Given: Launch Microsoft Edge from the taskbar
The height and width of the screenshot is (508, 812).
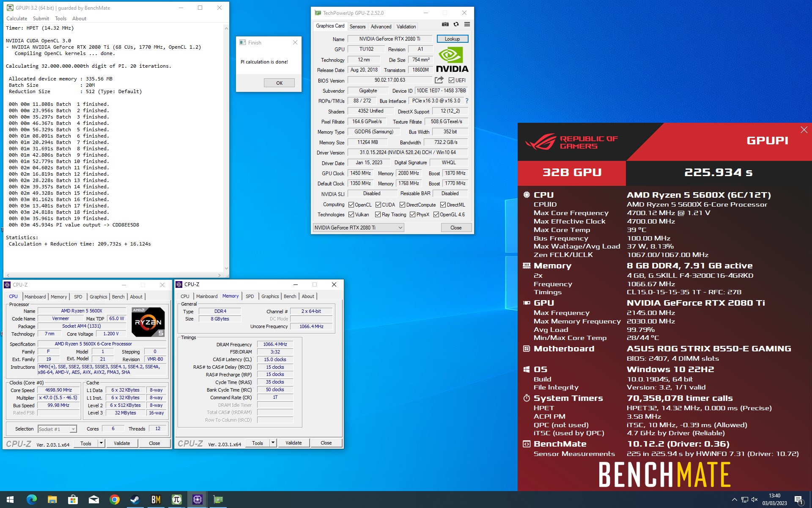Looking at the screenshot, I should 31,500.
